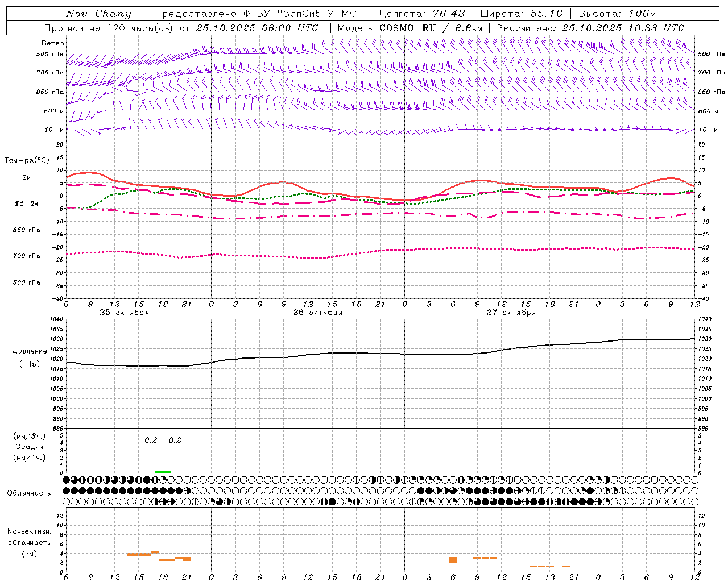Click the 'Осадки' precipitation label
Image resolution: width=728 pixels, height=582 pixels.
tap(30, 447)
